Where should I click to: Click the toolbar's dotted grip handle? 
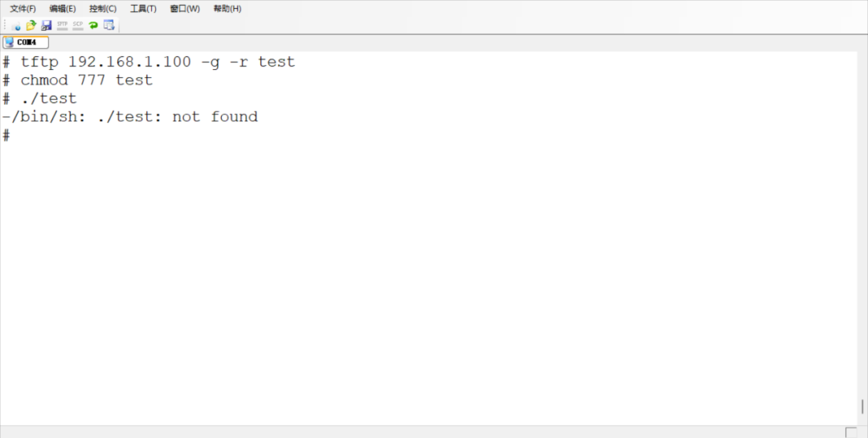pos(5,25)
